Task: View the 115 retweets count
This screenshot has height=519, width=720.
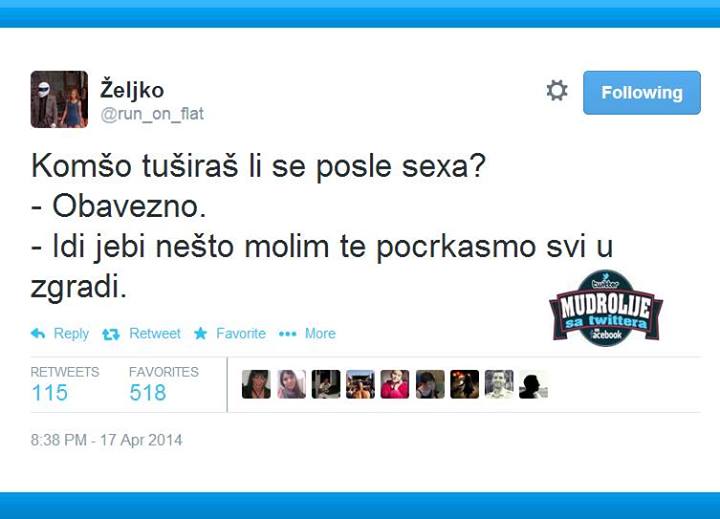Action: (50, 393)
